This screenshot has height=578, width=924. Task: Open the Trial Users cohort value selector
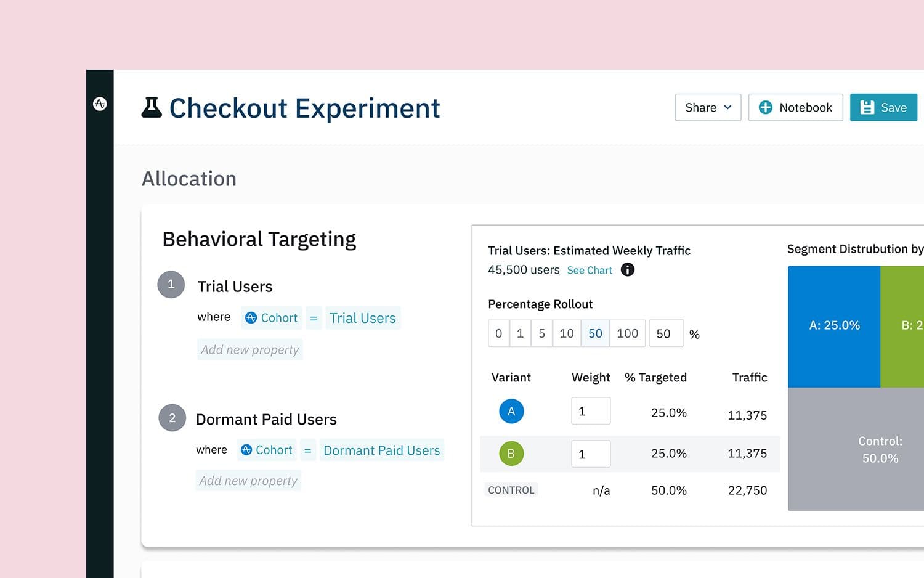tap(362, 318)
